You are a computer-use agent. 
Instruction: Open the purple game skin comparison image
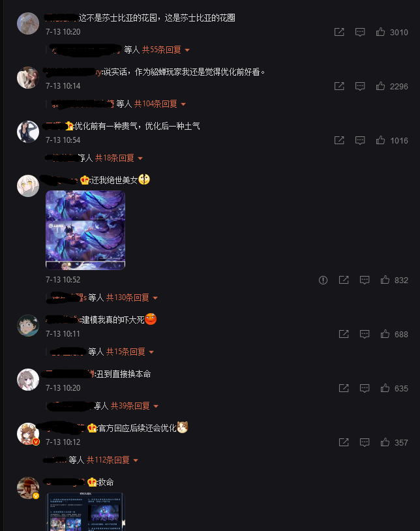point(85,230)
